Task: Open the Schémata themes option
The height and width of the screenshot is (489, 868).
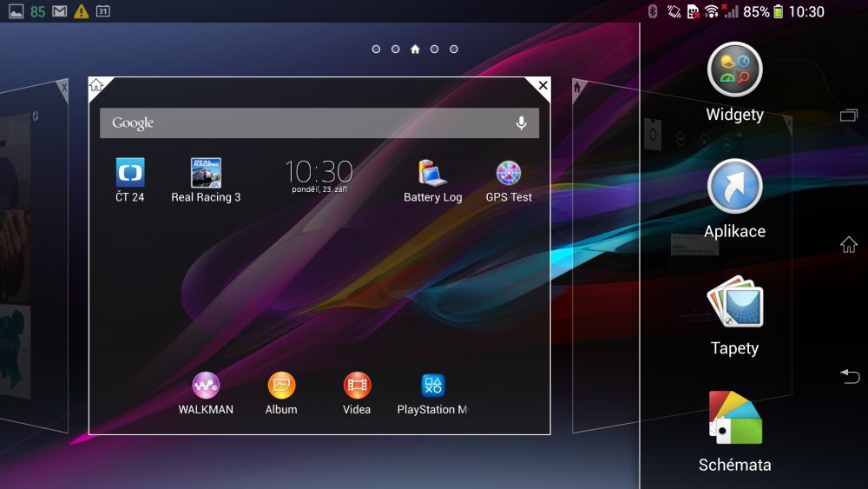Action: tap(734, 433)
